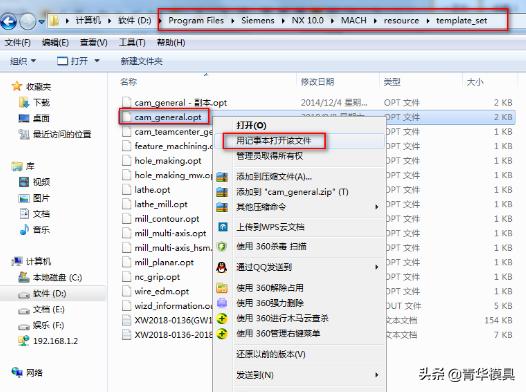Open 音乐 library
The height and width of the screenshot is (392, 526).
(x=34, y=230)
